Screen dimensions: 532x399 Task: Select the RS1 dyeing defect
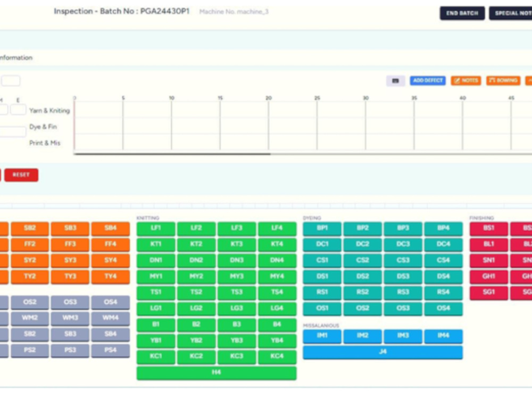(x=322, y=293)
